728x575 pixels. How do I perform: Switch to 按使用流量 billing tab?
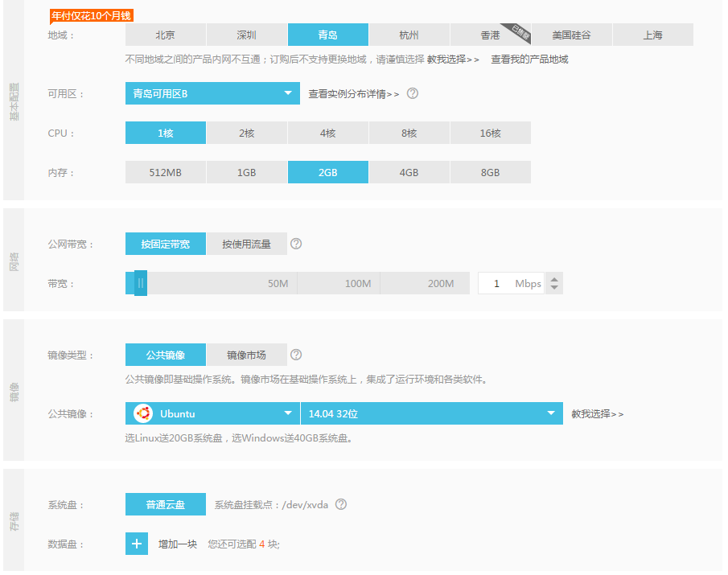coord(247,244)
